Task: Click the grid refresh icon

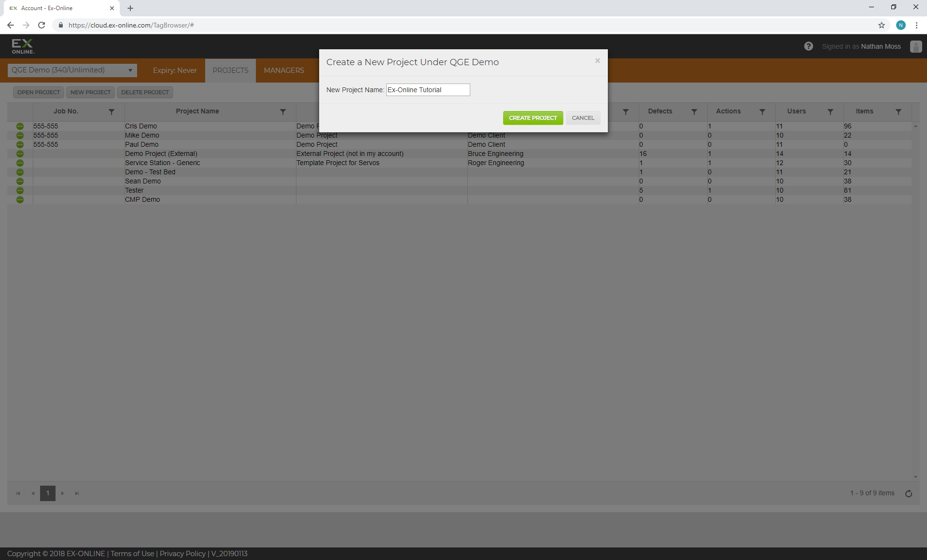Action: [908, 493]
